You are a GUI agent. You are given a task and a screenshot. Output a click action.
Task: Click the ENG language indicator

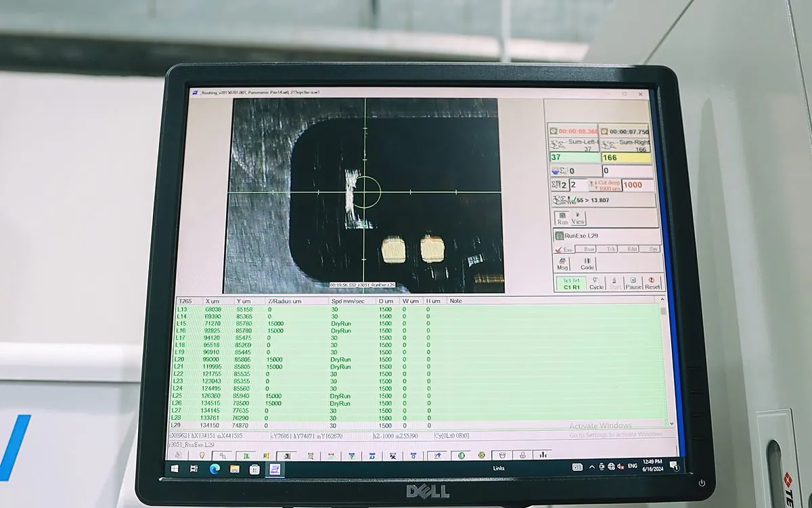632,466
